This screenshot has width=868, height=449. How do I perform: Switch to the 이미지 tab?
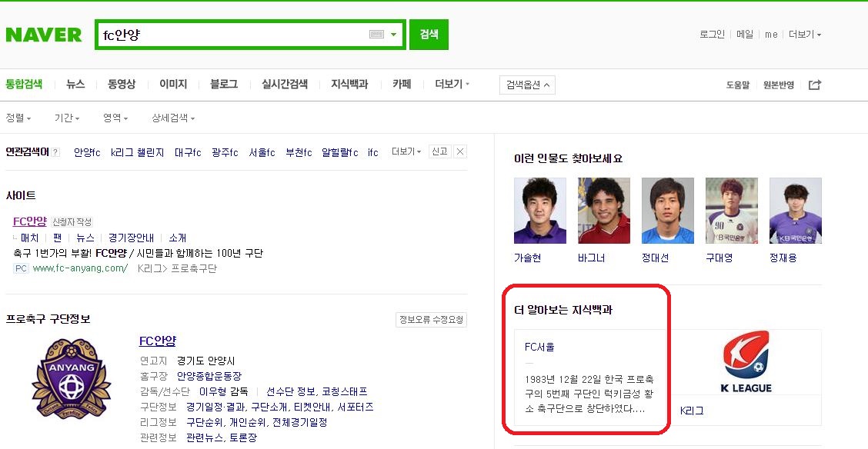(173, 84)
